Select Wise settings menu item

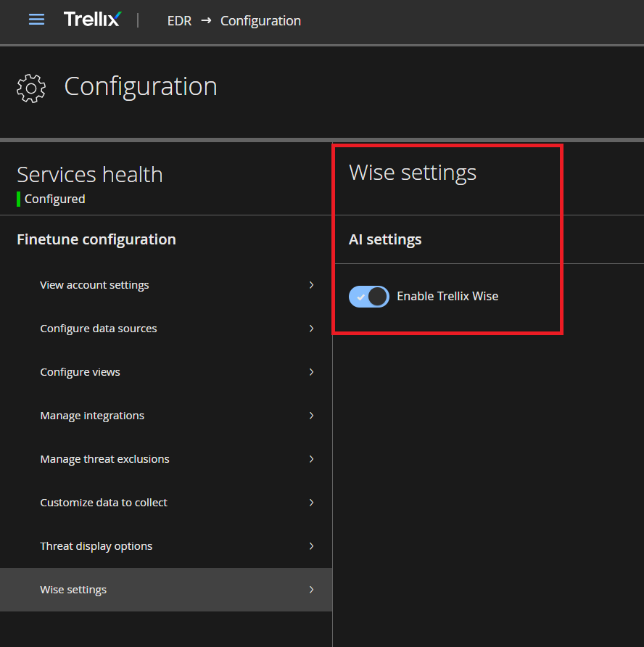(x=166, y=590)
